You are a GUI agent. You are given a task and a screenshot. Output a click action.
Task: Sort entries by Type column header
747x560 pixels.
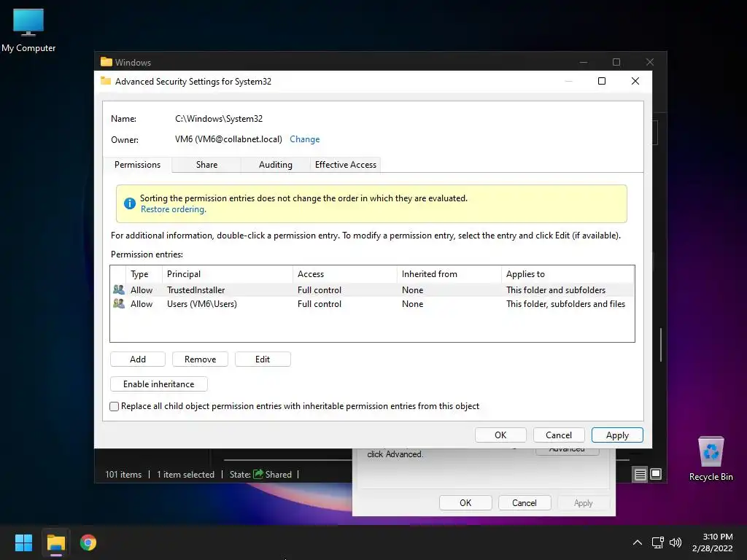point(144,274)
